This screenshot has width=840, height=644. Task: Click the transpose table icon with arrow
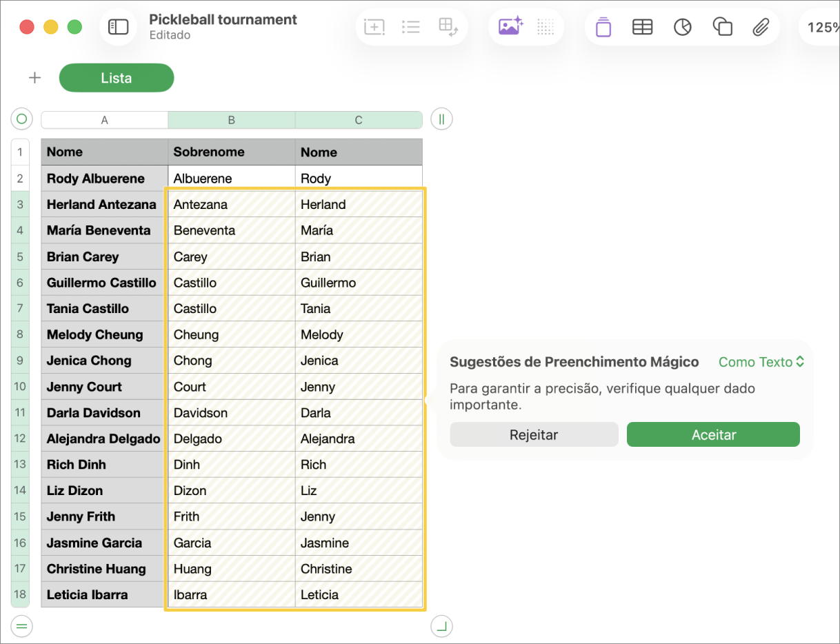[449, 27]
